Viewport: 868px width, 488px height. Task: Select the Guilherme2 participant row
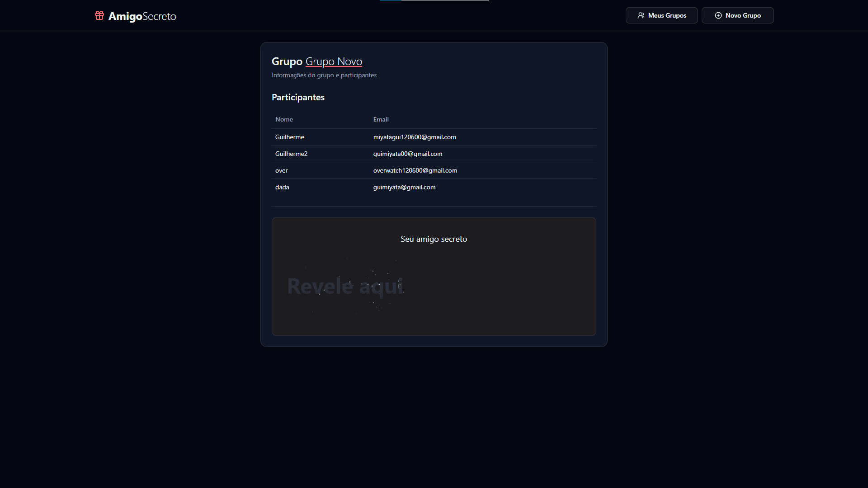[x=291, y=154]
